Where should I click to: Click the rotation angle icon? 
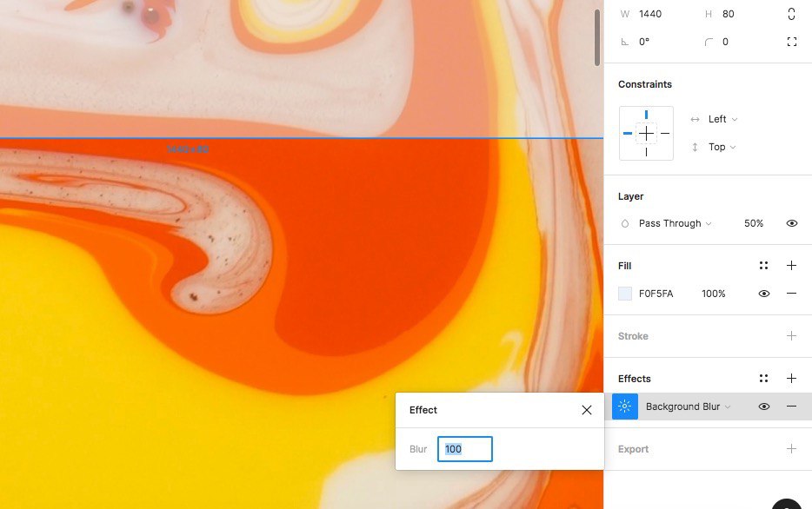coord(625,42)
